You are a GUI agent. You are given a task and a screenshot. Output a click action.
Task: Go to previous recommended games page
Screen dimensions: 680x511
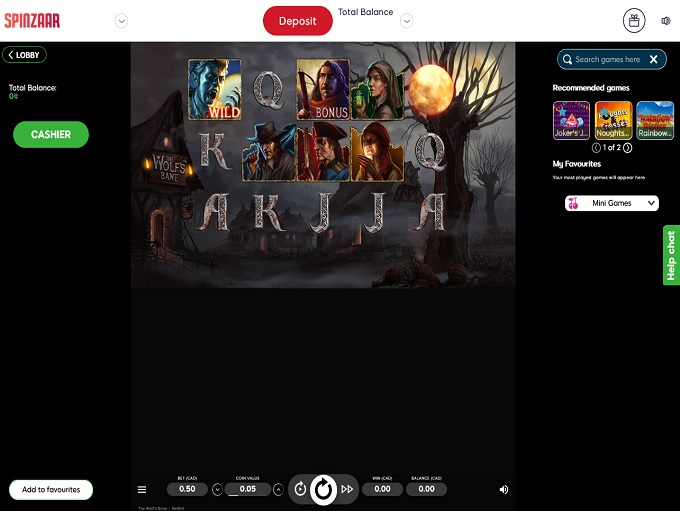click(600, 148)
